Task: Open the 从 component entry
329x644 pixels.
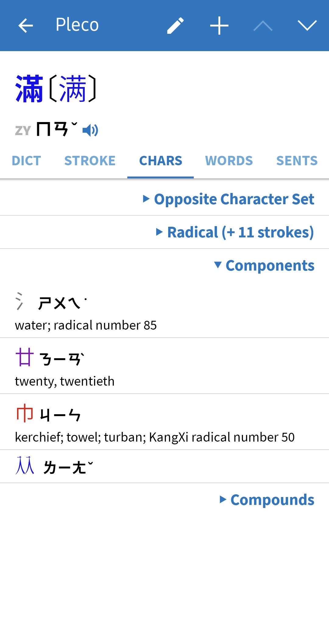Action: tap(164, 466)
